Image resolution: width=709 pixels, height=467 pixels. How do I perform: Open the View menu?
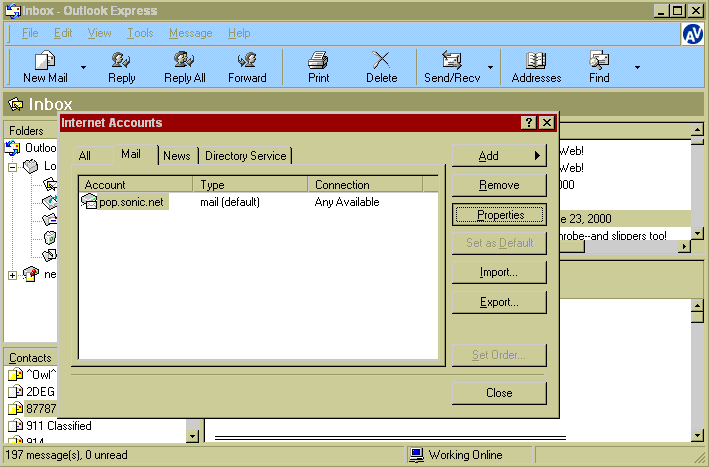[x=99, y=33]
